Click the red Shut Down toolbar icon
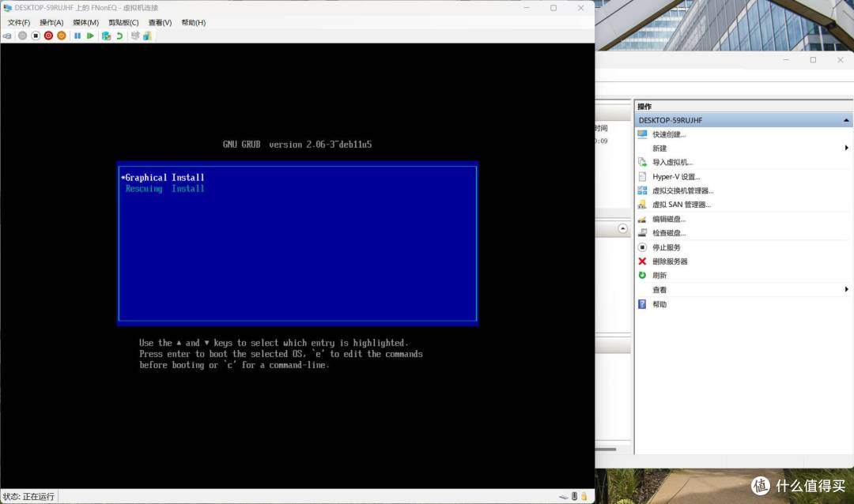This screenshot has height=504, width=854. coord(48,36)
